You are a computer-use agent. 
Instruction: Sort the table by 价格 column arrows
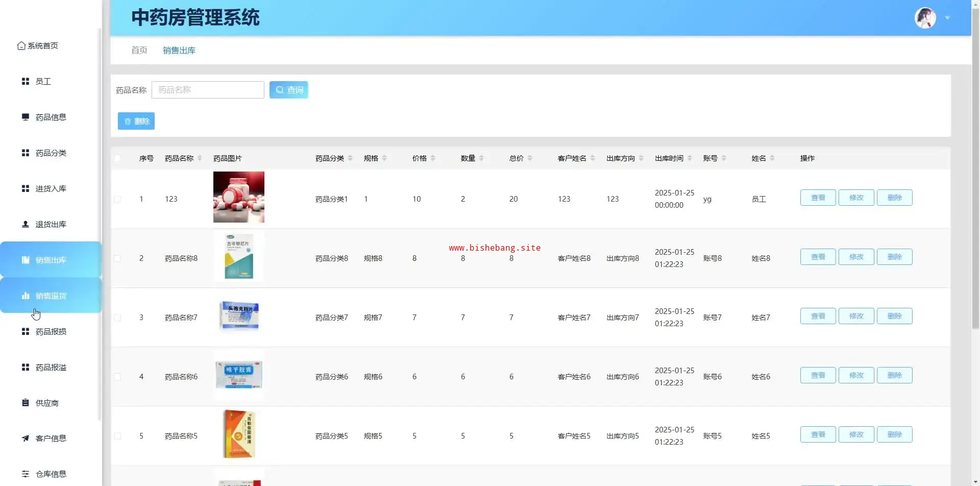pyautogui.click(x=433, y=158)
